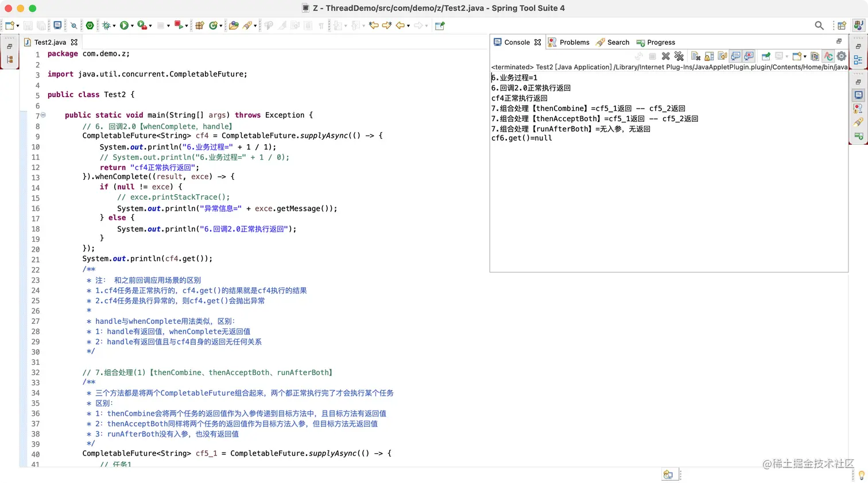
Task: Navigate Back with the yellow left arrow
Action: point(400,25)
